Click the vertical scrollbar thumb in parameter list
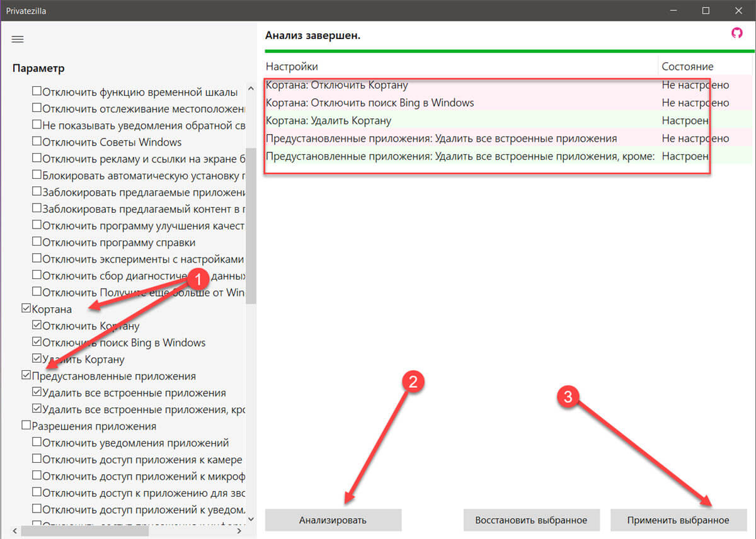Image resolution: width=756 pixels, height=539 pixels. [x=251, y=225]
